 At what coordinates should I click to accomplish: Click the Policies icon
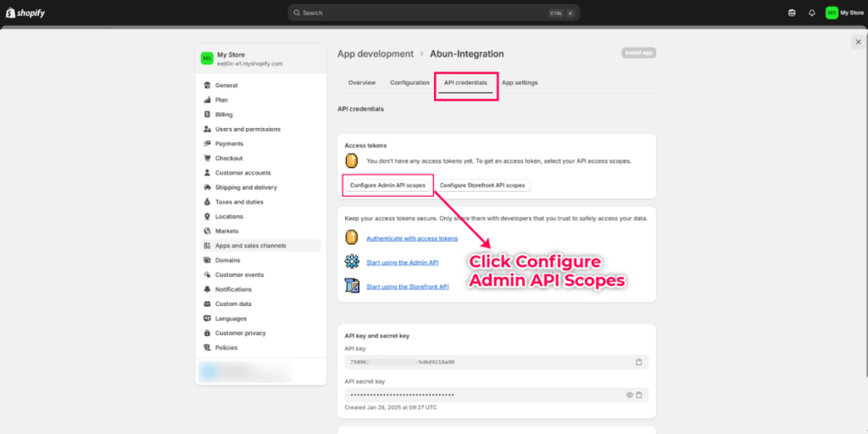pyautogui.click(x=207, y=348)
